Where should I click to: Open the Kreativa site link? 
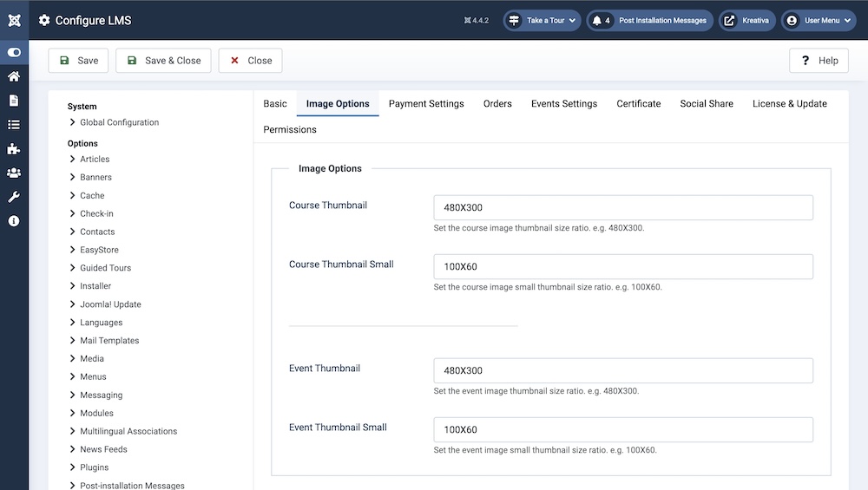[746, 20]
